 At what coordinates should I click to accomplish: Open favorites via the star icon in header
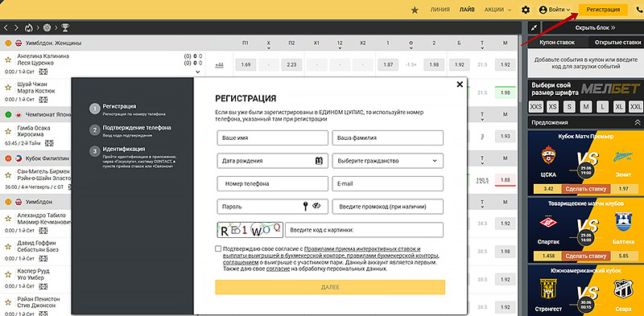click(415, 10)
